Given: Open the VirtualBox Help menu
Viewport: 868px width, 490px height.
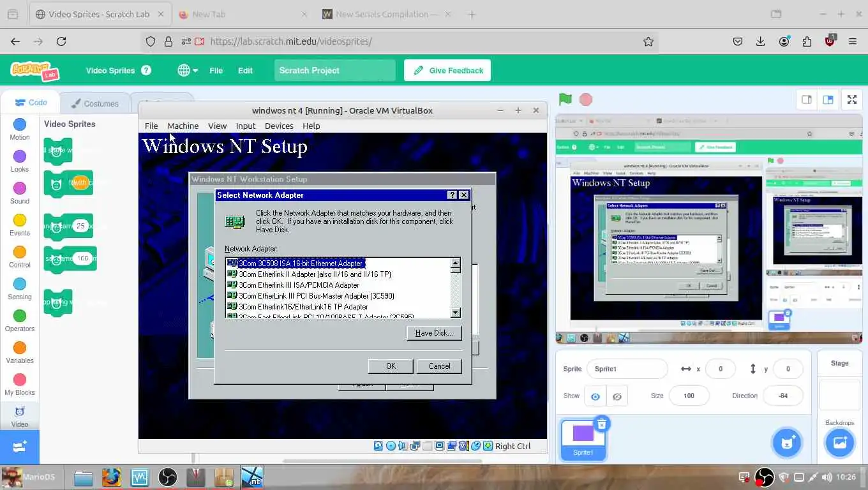Looking at the screenshot, I should tap(311, 126).
